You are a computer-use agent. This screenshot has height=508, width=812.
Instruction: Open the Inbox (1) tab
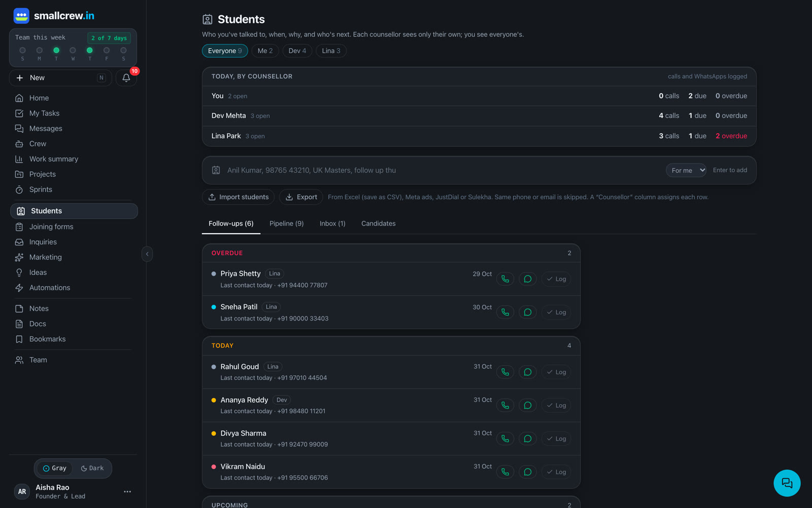point(332,224)
